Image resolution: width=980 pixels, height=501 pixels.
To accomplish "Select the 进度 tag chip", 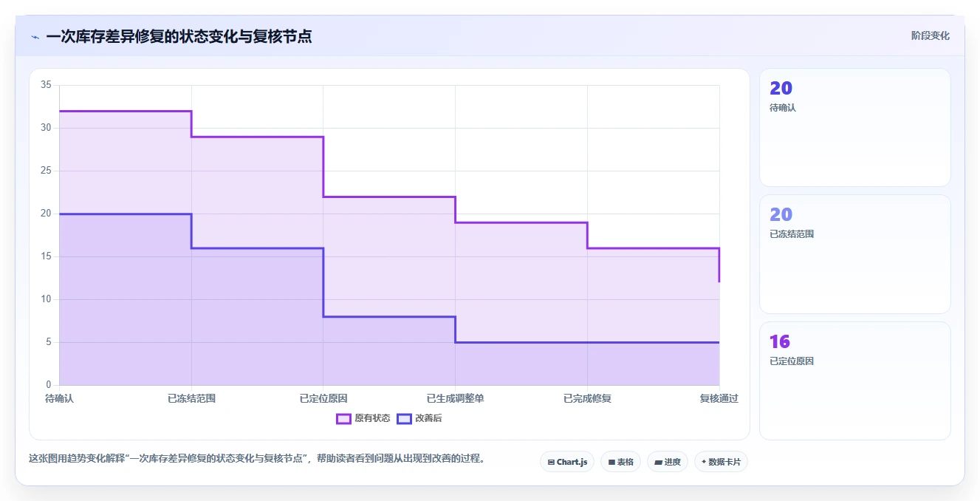I will [668, 462].
